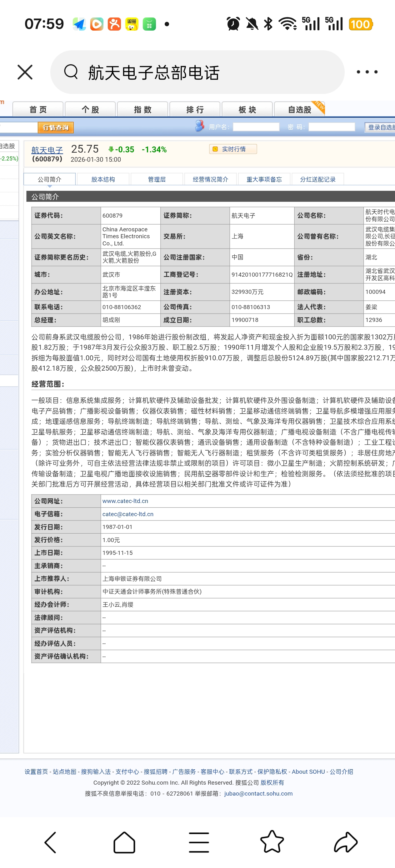Viewport: 395px width, 868px height.
Task: Open the three-dot more menu
Action: (367, 72)
